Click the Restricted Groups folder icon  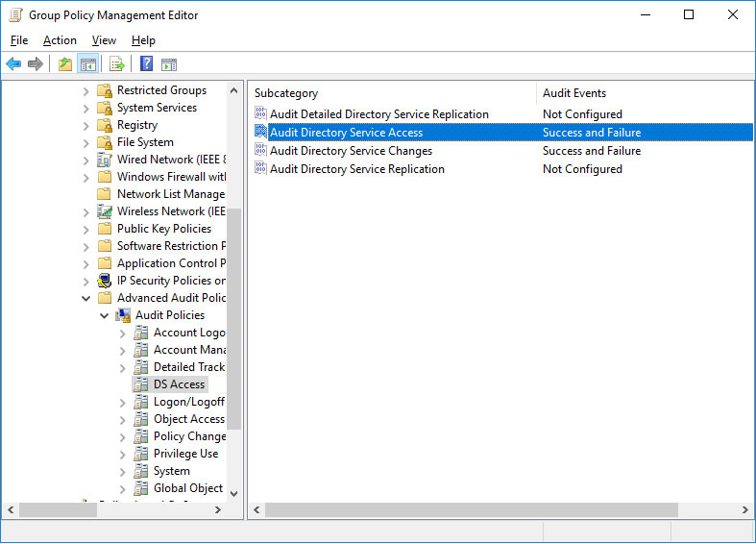coord(105,90)
